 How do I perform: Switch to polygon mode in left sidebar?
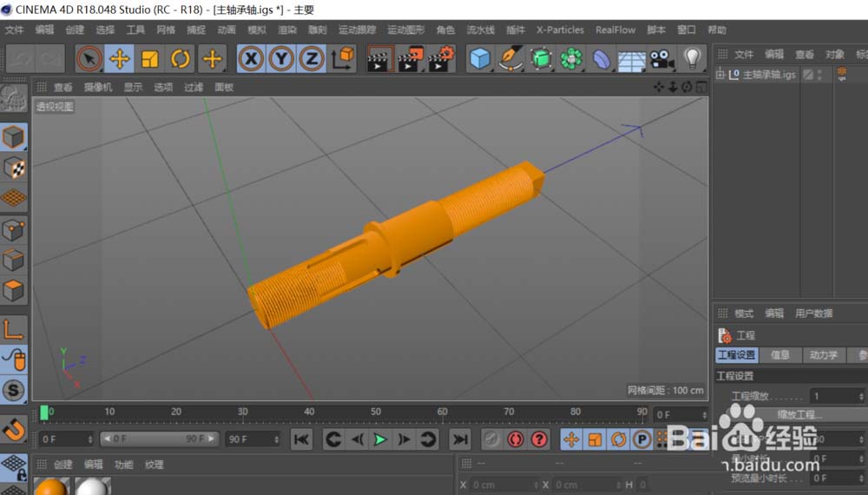(14, 290)
